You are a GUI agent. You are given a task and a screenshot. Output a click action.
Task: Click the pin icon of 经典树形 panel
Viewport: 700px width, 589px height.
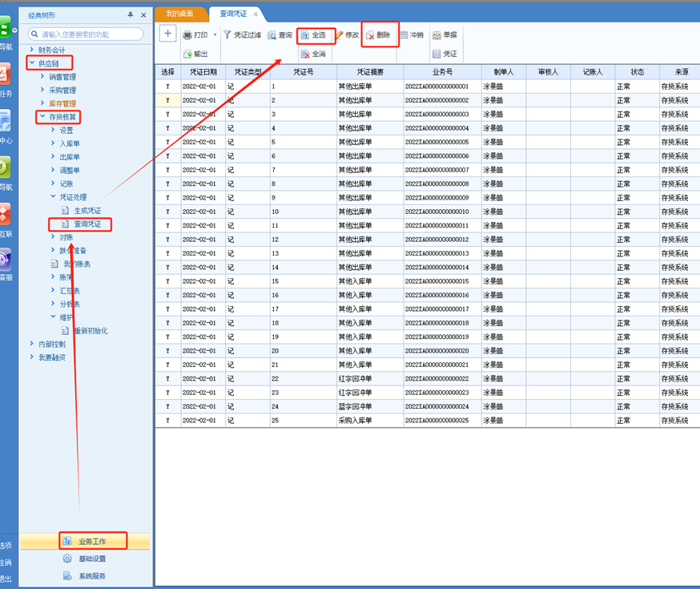131,14
